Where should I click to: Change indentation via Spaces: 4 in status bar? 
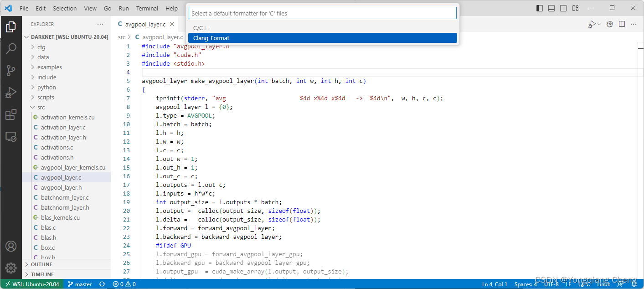tap(525, 284)
